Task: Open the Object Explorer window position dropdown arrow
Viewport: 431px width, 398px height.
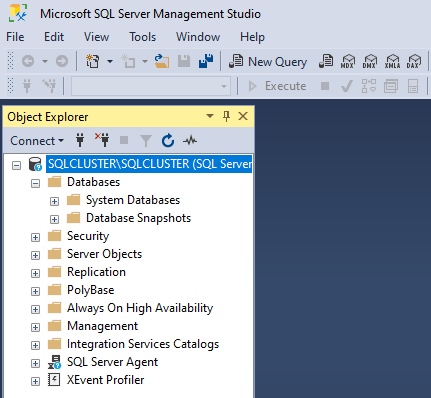Action: 210,116
